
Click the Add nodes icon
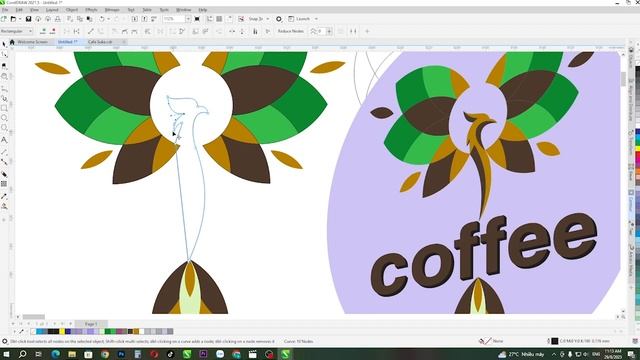43,31
